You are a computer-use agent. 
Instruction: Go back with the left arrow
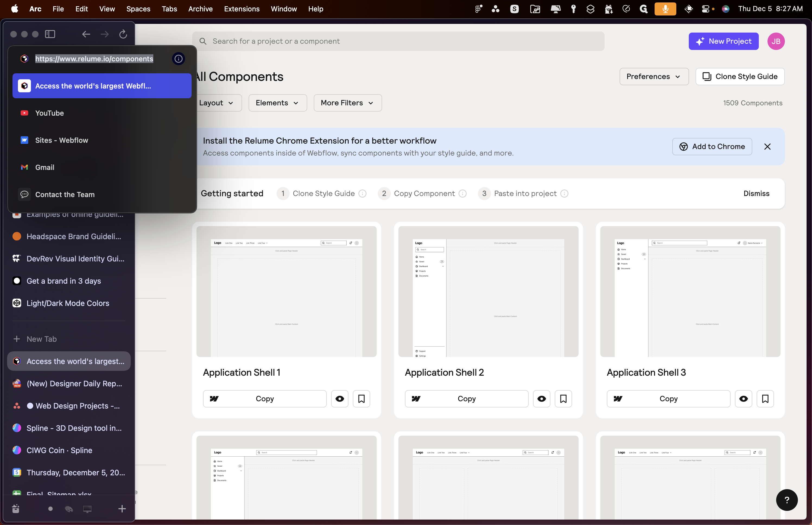click(86, 34)
